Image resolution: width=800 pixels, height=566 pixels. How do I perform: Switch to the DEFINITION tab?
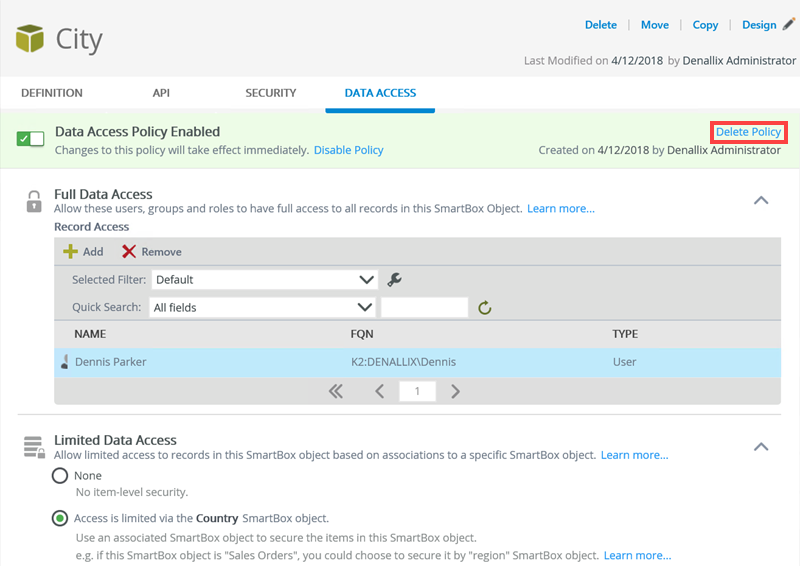click(52, 93)
